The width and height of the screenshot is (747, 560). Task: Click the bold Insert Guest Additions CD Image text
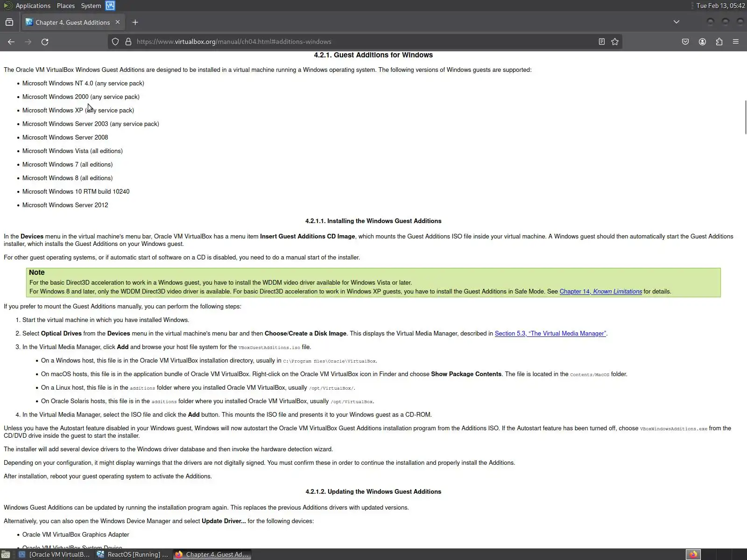(308, 237)
